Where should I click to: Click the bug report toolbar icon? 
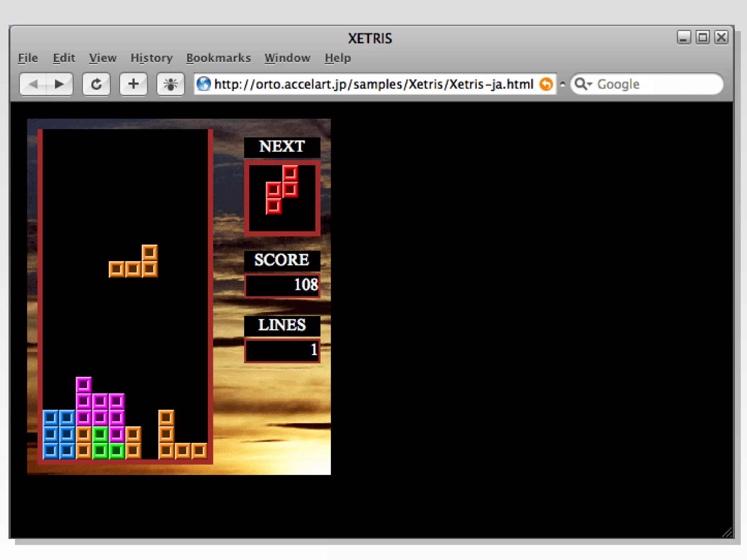coord(170,85)
